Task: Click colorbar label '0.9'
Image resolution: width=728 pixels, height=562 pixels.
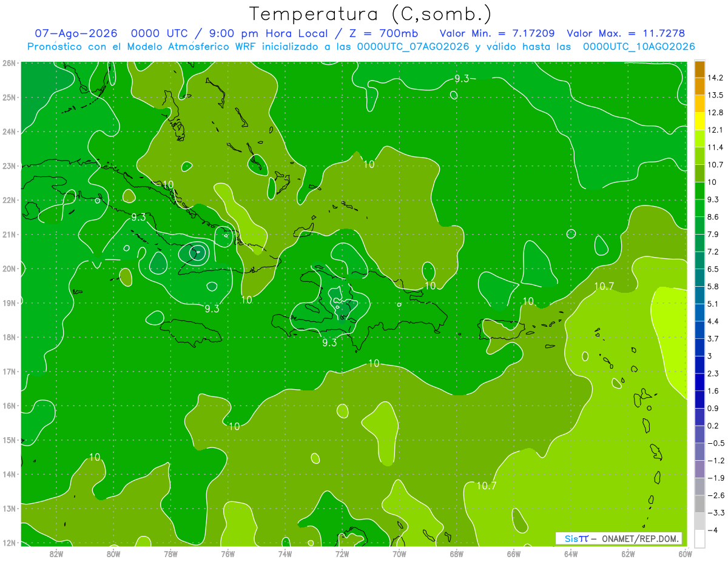Action: click(713, 408)
